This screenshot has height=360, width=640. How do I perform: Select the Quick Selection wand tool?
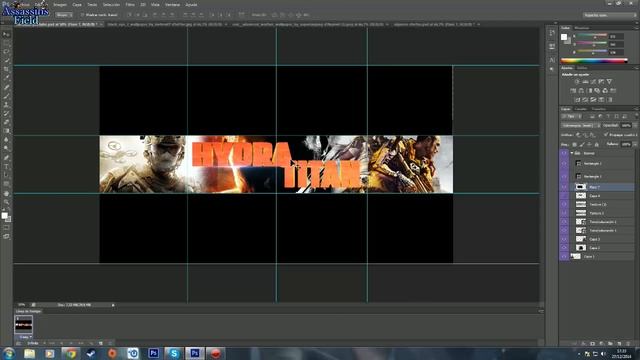point(6,60)
